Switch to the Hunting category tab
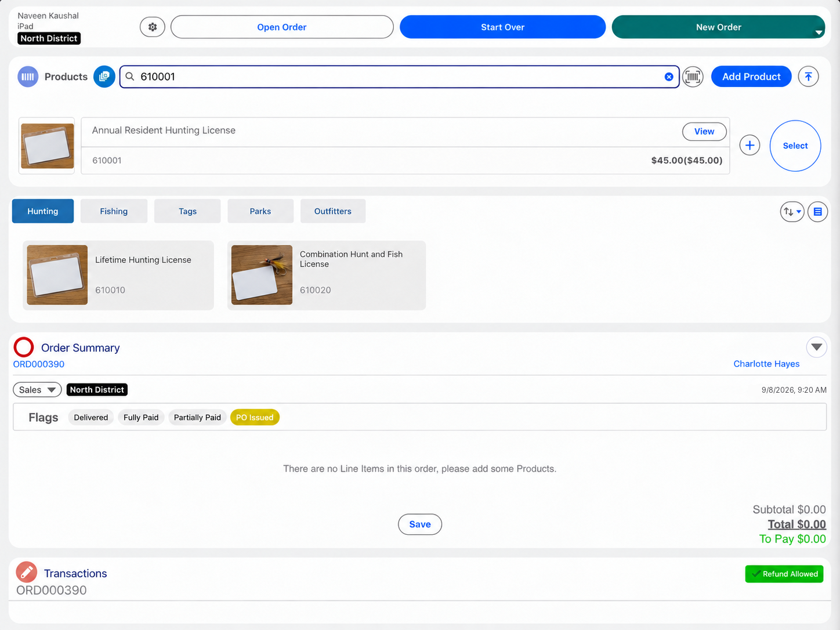 43,211
